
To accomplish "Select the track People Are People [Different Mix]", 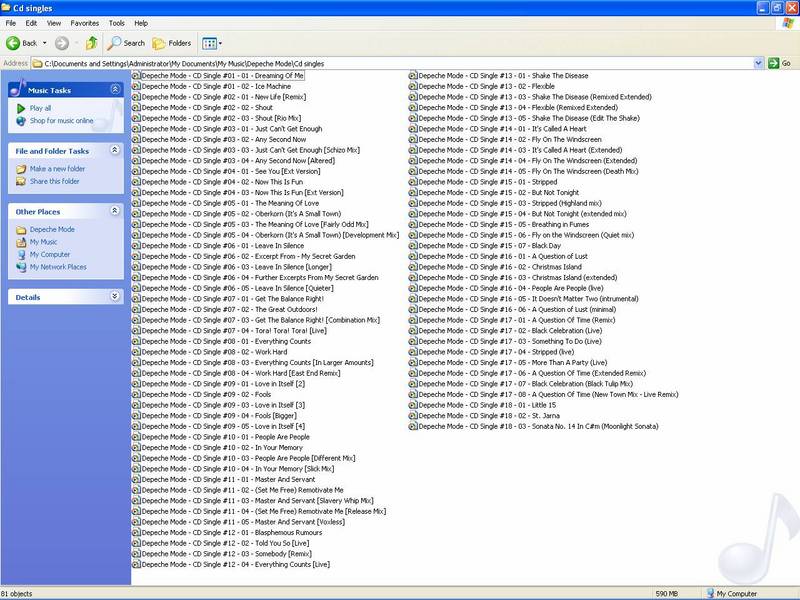I will tap(248, 458).
